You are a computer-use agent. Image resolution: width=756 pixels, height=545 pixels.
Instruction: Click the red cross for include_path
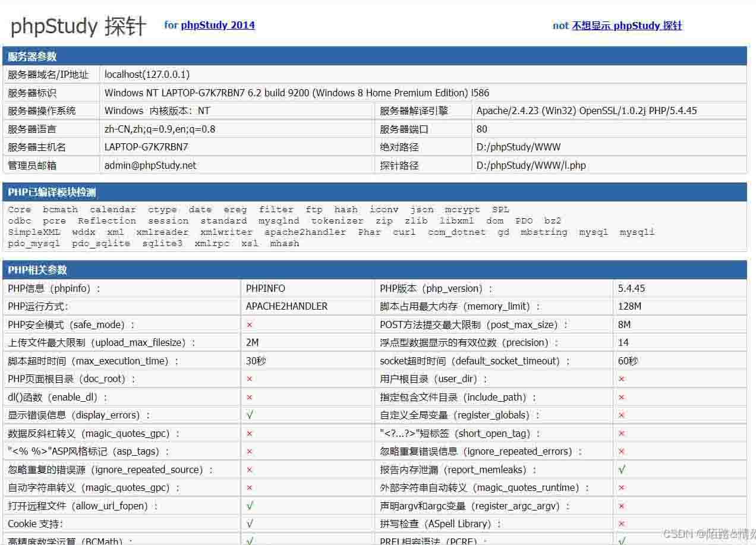(622, 396)
